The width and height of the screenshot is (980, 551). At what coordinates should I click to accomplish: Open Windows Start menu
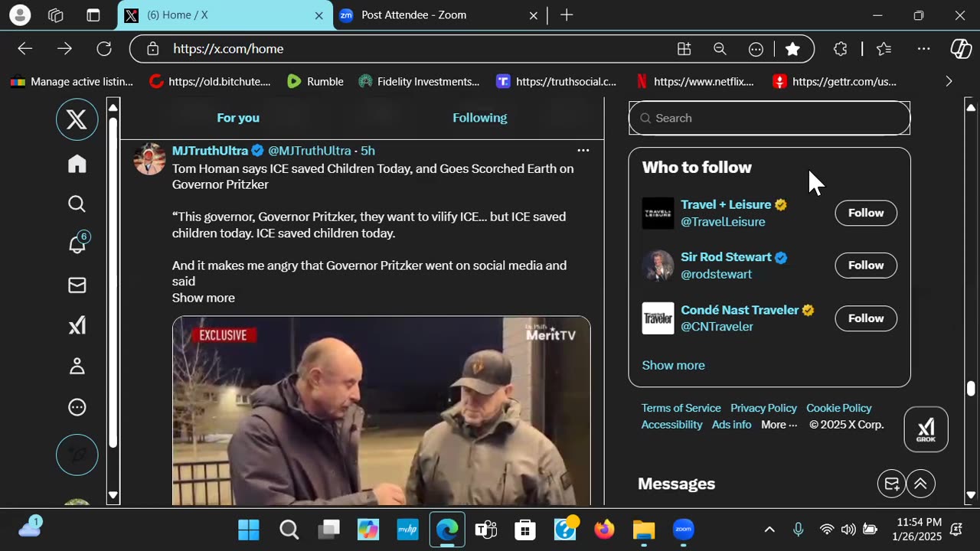tap(249, 530)
